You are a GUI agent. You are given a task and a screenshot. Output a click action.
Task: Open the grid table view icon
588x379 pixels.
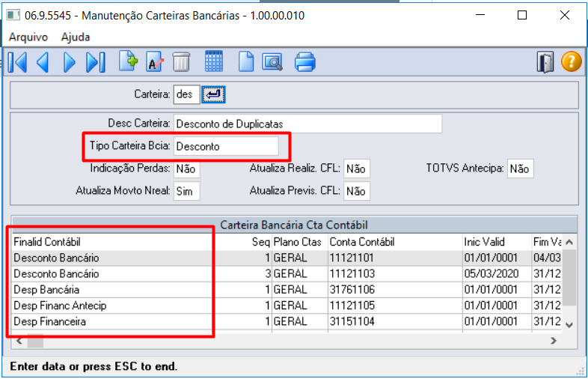214,61
